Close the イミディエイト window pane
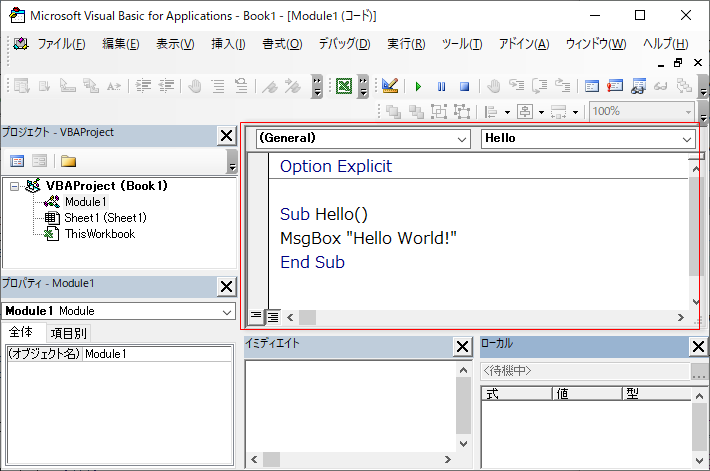This screenshot has height=471, width=710. tap(462, 346)
